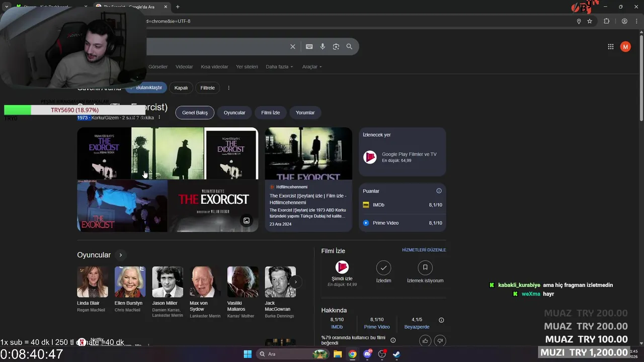Click the Windows taskbar Ara search box

pos(292,354)
